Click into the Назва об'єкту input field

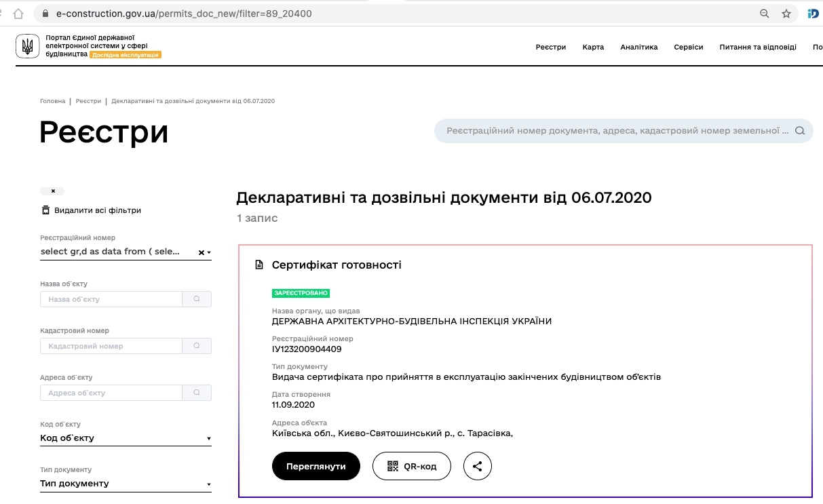tap(111, 299)
